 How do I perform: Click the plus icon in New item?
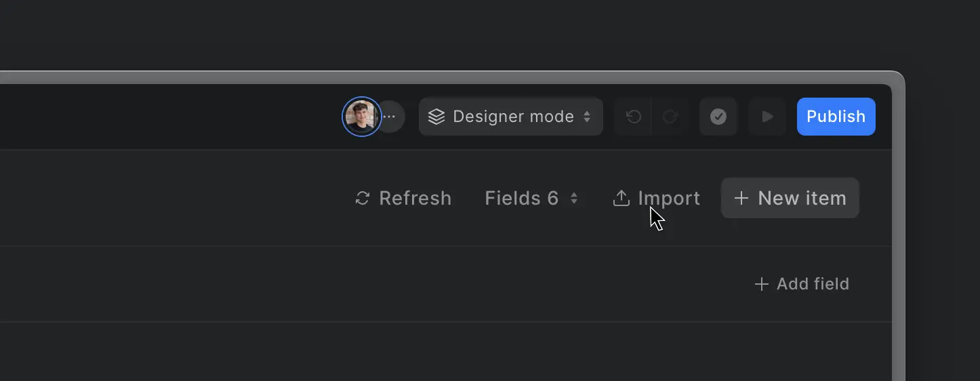point(741,198)
